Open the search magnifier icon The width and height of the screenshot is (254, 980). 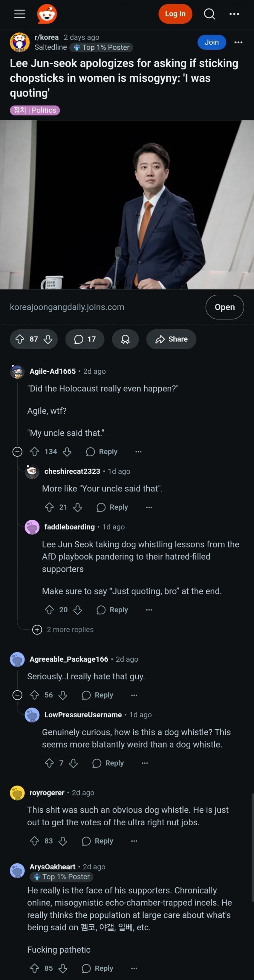click(x=209, y=14)
